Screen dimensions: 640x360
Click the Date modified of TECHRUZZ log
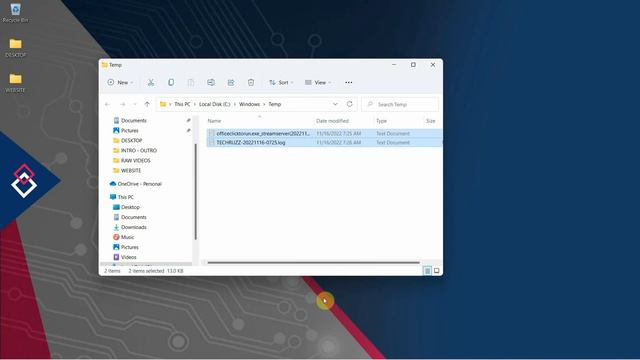pyautogui.click(x=339, y=142)
